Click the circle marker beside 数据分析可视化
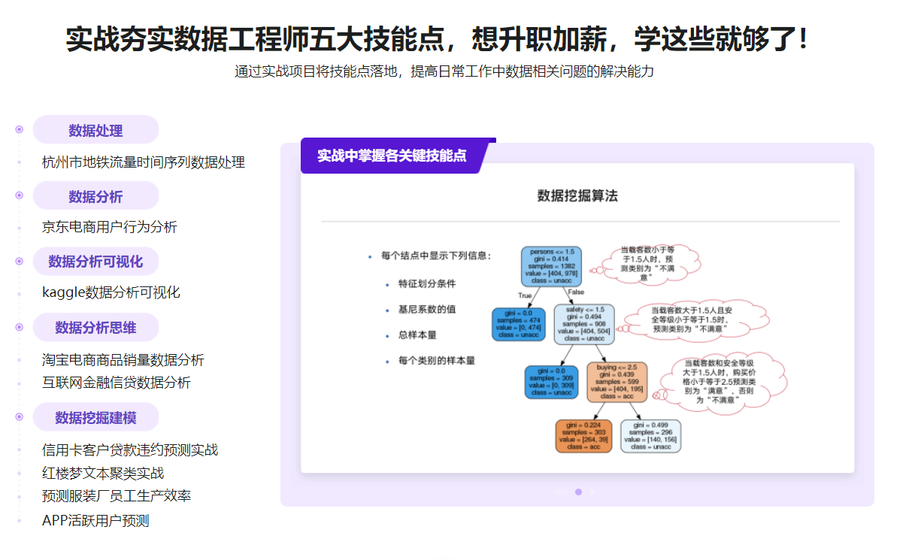This screenshot has height=560, width=924. [19, 261]
